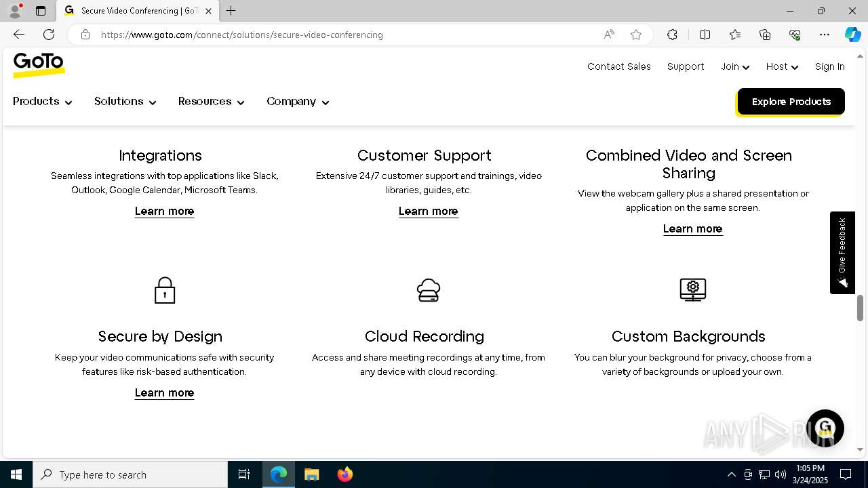The image size is (868, 488).
Task: Open Browser essentials
Action: (795, 35)
